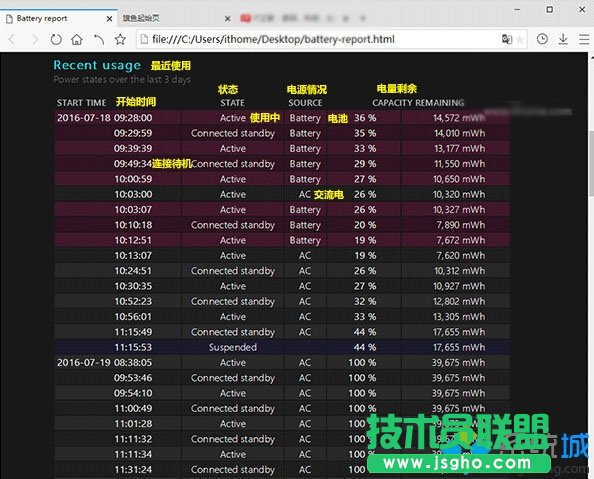The width and height of the screenshot is (594, 479).
Task: Click the Recent usage heading
Action: coord(97,65)
